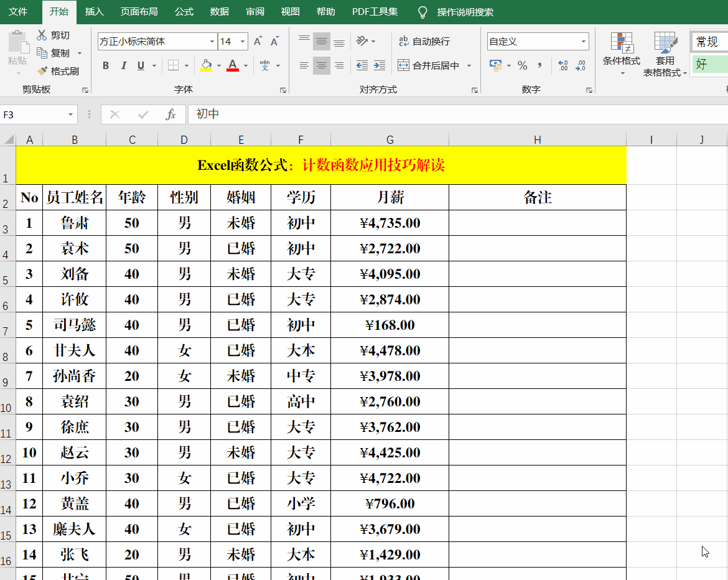This screenshot has height=580, width=728.
Task: Click the 复制 copy button
Action: click(x=59, y=54)
